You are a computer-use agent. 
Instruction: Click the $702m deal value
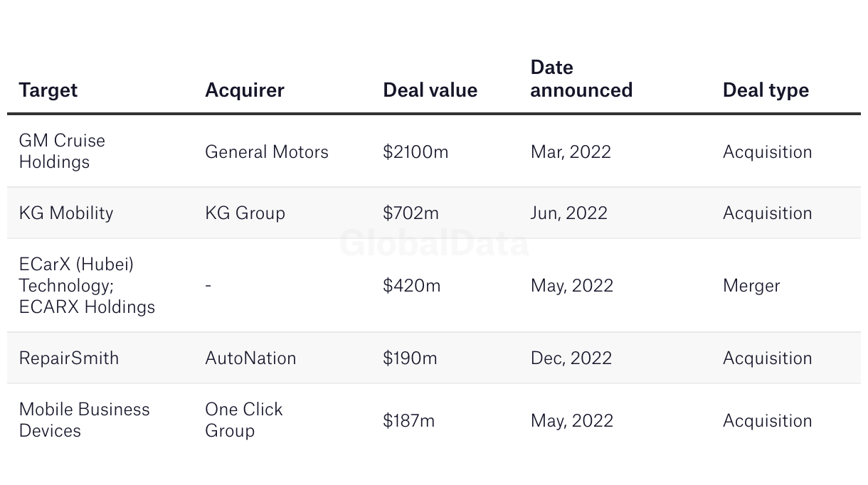tap(411, 213)
